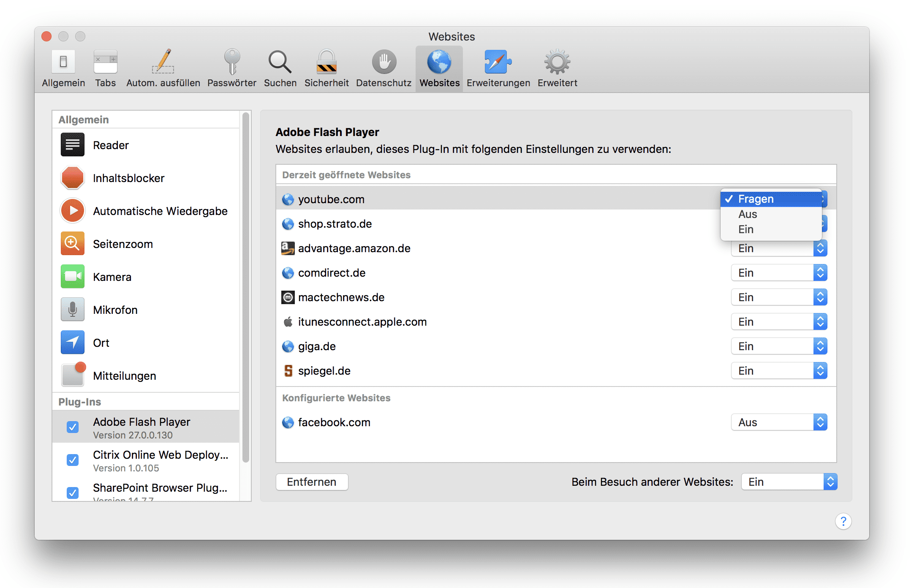The image size is (914, 588).
Task: Open the facebook.com setting dropdown
Action: coord(779,422)
